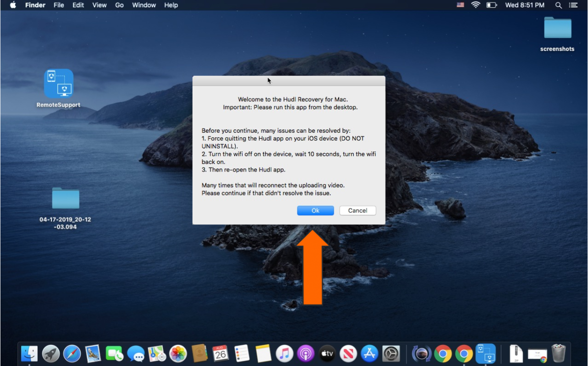Open the US flag input source menu
The height and width of the screenshot is (366, 588).
coord(460,5)
